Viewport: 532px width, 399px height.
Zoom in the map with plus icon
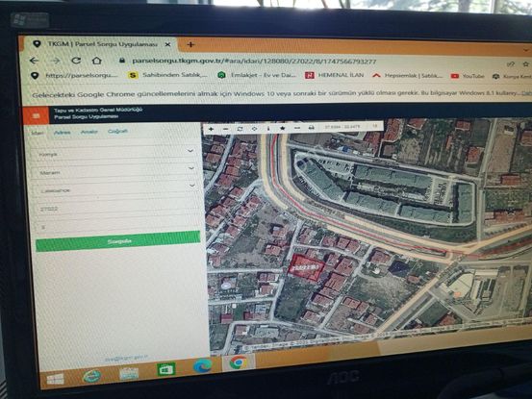tap(211, 129)
